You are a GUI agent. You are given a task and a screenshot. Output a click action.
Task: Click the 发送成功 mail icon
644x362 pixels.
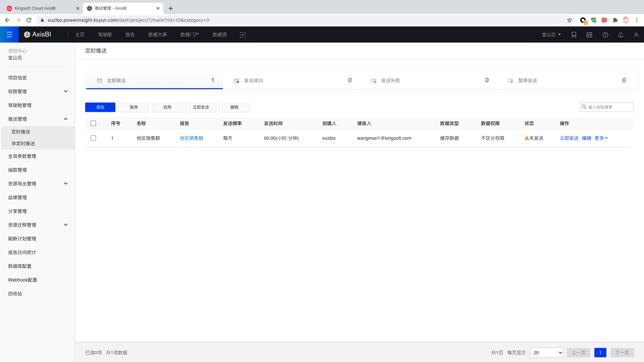[236, 81]
